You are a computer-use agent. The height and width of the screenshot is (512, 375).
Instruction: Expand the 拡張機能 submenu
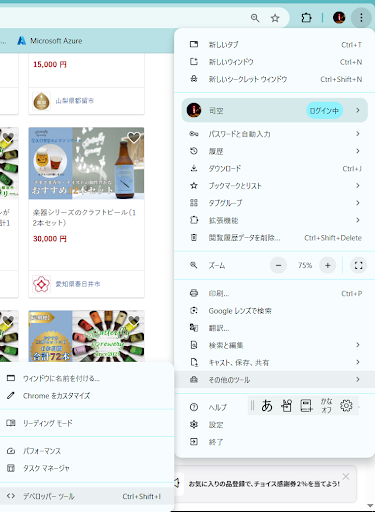(275, 220)
